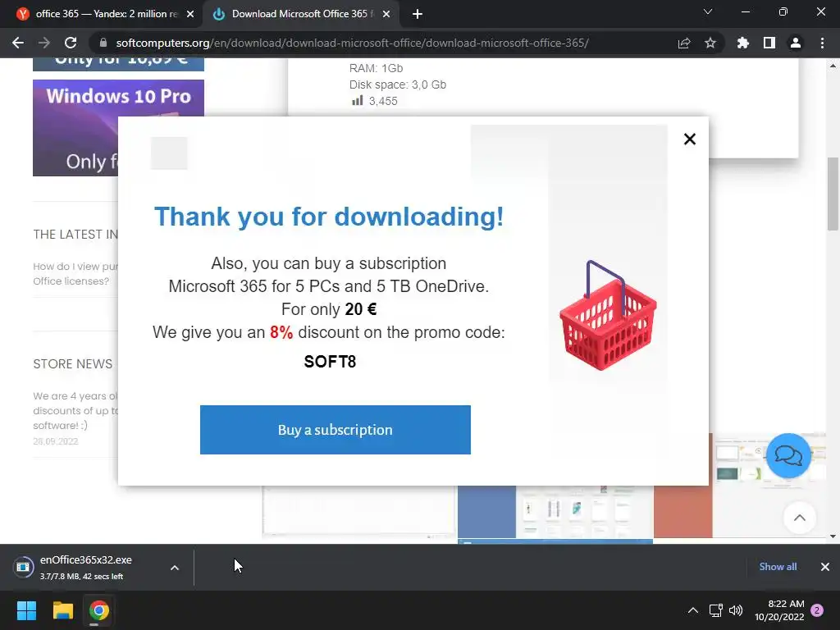The image size is (840, 630).
Task: Click the enOffice365x32.exe download item
Action: click(x=85, y=568)
